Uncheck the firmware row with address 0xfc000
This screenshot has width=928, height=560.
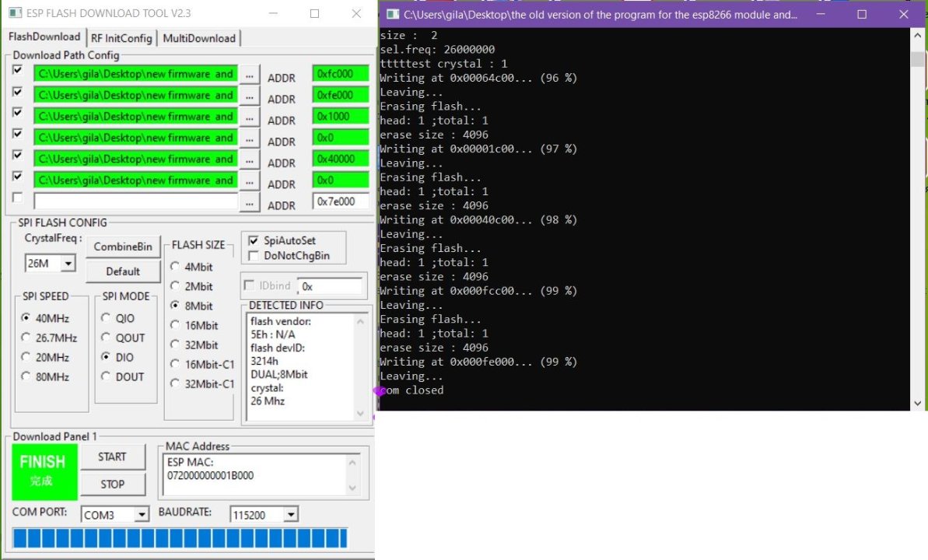coord(18,70)
